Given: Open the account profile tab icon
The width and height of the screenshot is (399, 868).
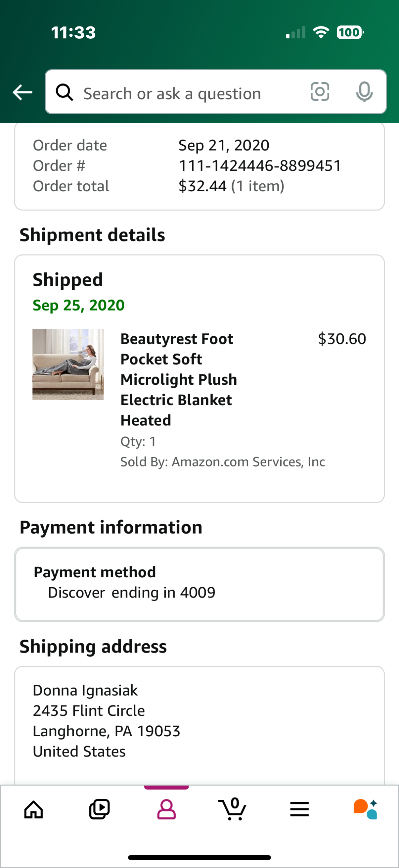Looking at the screenshot, I should [166, 809].
